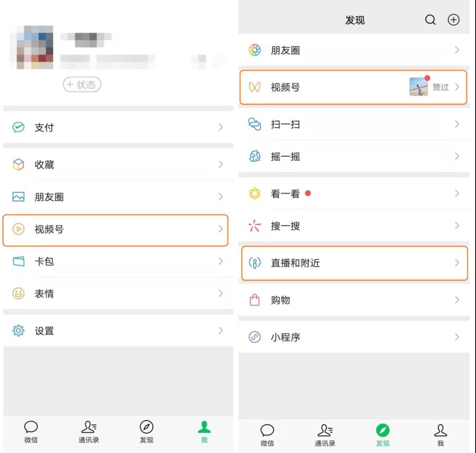Image resolution: width=476 pixels, height=453 pixels.
Task: Open the 支付 payment icon
Action: 19,127
